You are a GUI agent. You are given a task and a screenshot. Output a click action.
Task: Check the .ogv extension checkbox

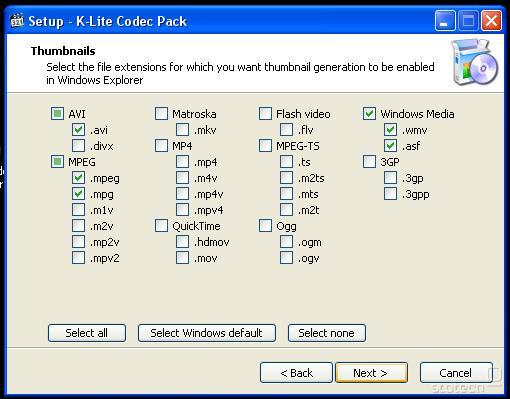tap(287, 258)
